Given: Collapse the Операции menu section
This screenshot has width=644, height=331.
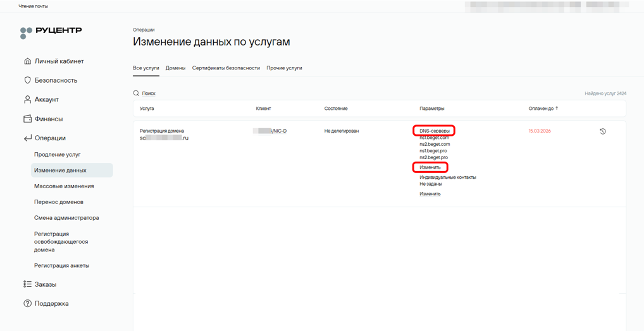Looking at the screenshot, I should tap(50, 138).
